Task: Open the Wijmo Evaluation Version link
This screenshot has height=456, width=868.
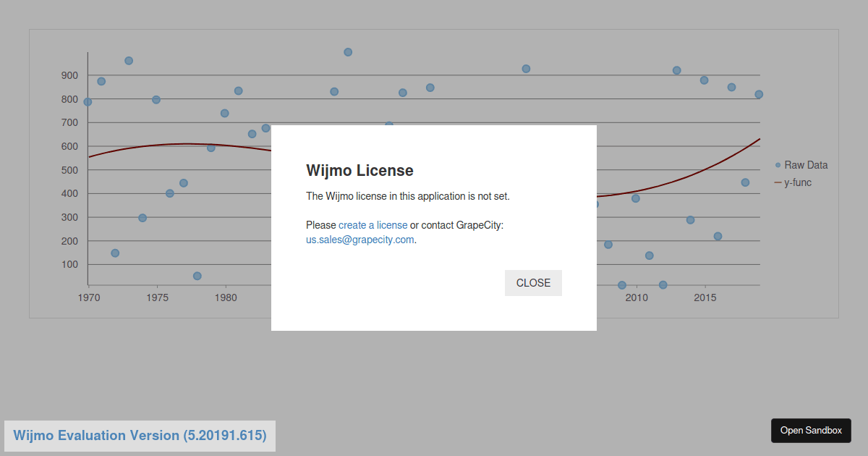Action: (140, 436)
